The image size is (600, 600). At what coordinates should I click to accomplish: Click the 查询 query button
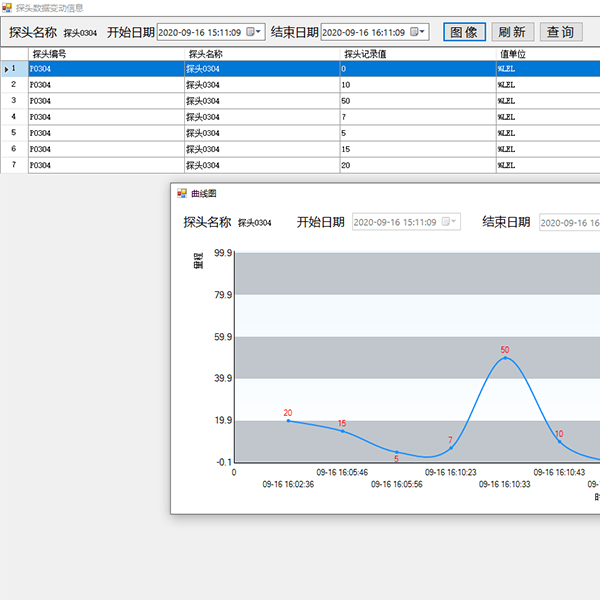[560, 32]
